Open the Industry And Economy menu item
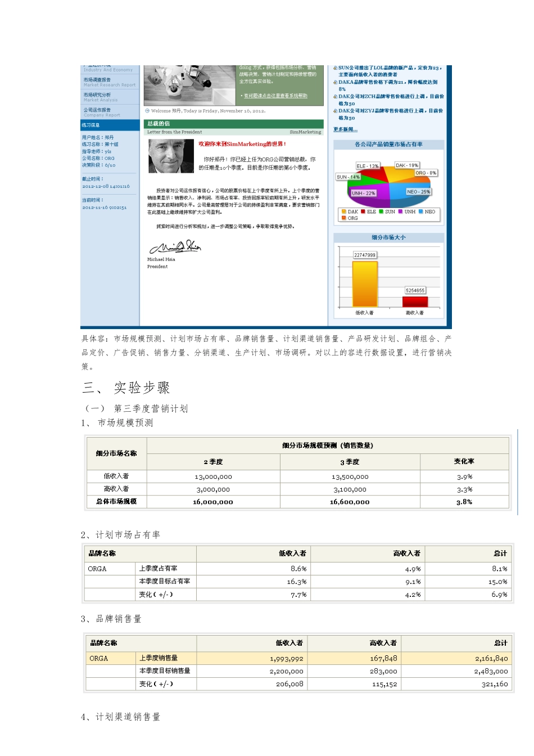 click(x=110, y=69)
